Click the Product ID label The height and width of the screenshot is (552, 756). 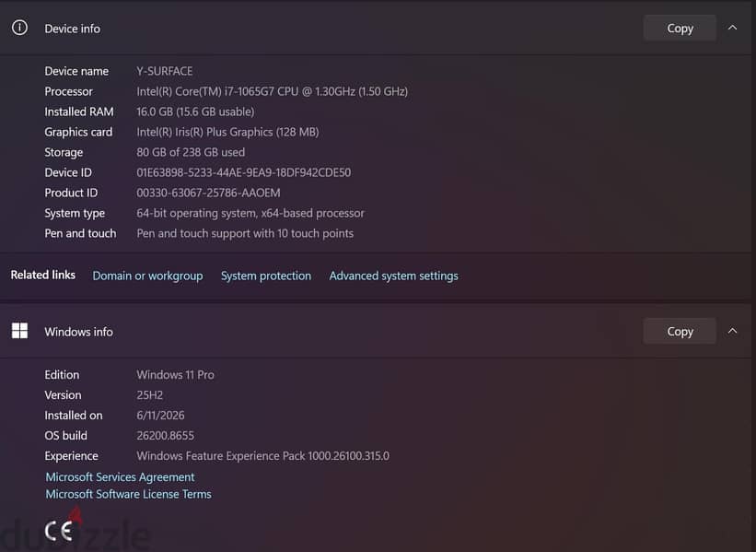click(x=71, y=193)
